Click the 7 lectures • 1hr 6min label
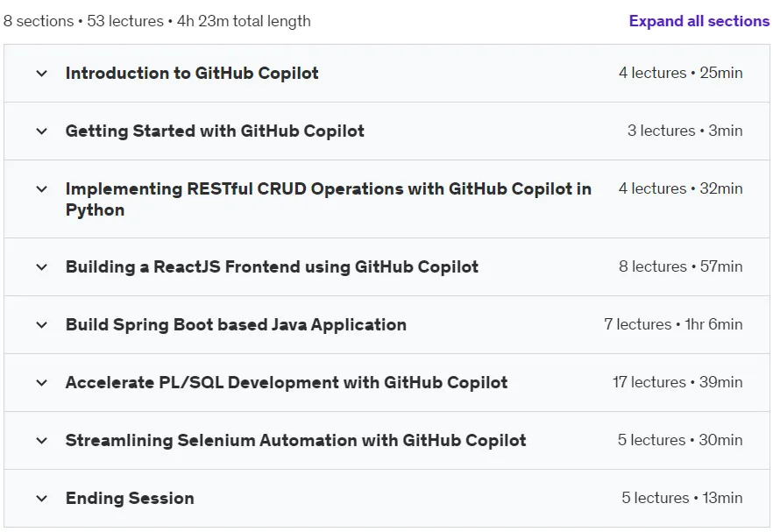773x532 pixels. point(673,324)
